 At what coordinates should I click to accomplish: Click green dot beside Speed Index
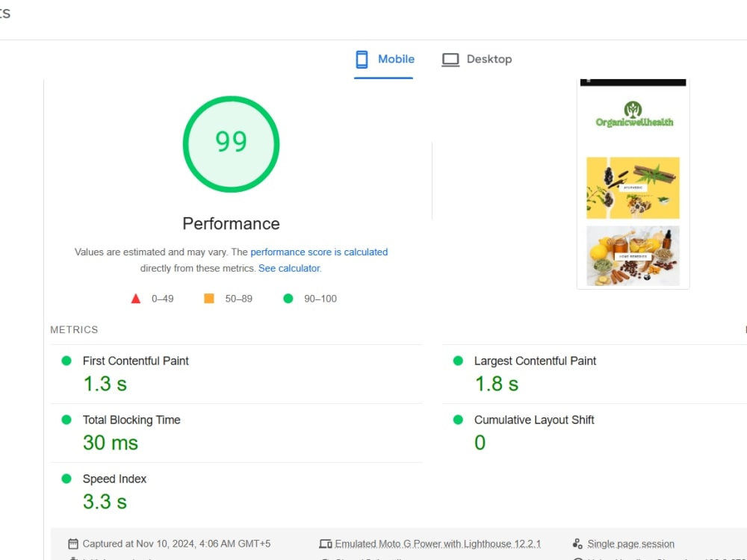pyautogui.click(x=66, y=479)
